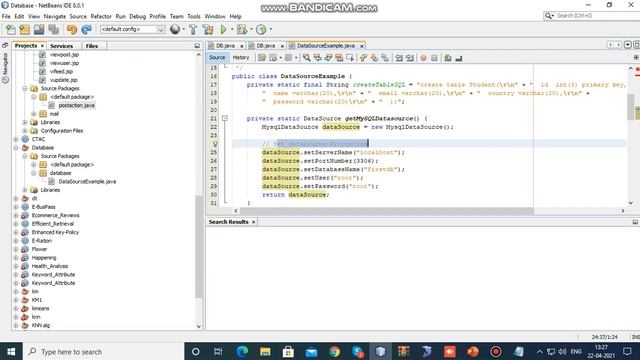Screen dimensions: 640x360
Task: Click the lightbulb hint icon in gutter
Action: [215, 144]
